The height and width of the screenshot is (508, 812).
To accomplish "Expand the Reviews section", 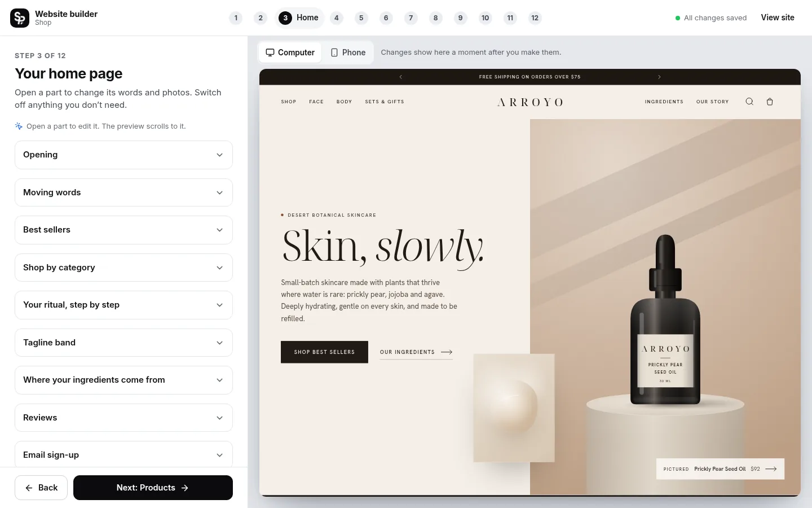I will [x=123, y=418].
